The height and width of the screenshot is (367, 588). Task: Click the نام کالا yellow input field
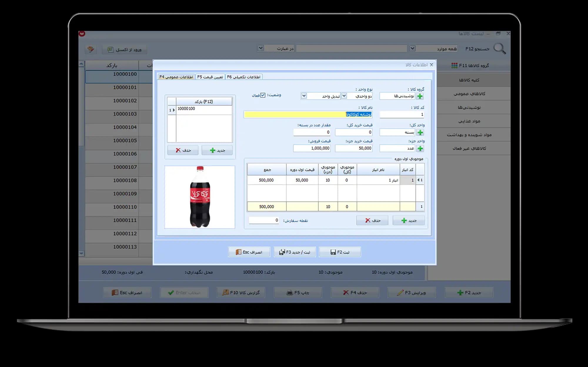point(308,114)
